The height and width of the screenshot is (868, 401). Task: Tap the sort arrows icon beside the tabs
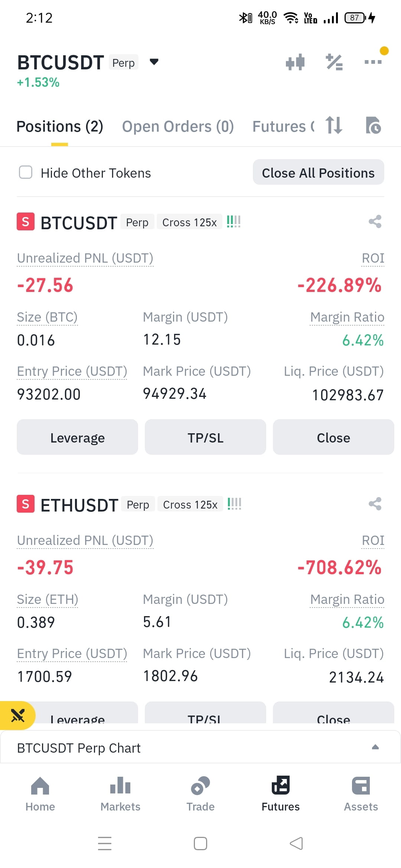pos(334,125)
